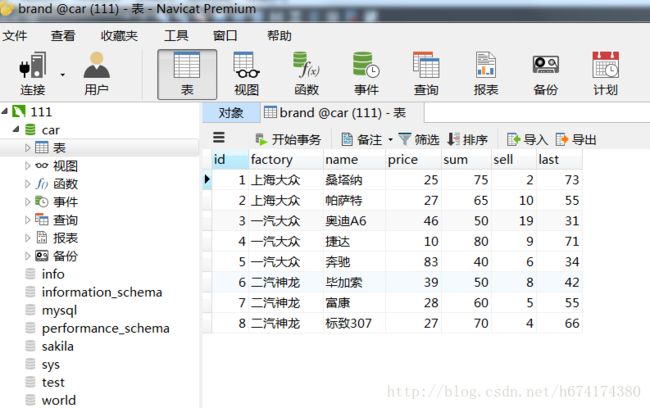Click the id column header
The image size is (650, 408).
click(230, 160)
